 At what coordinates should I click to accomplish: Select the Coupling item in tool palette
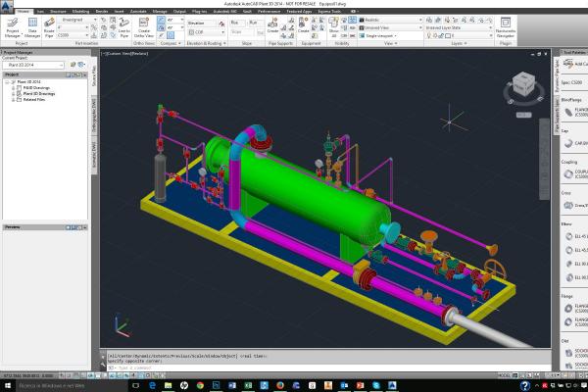coord(571,174)
